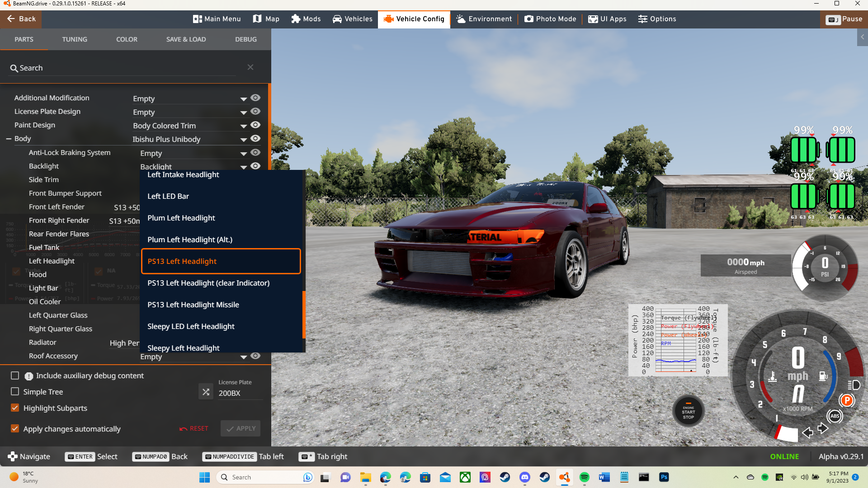Expand the Roof Accessory dropdown
Screen dimensions: 868x488
[244, 357]
